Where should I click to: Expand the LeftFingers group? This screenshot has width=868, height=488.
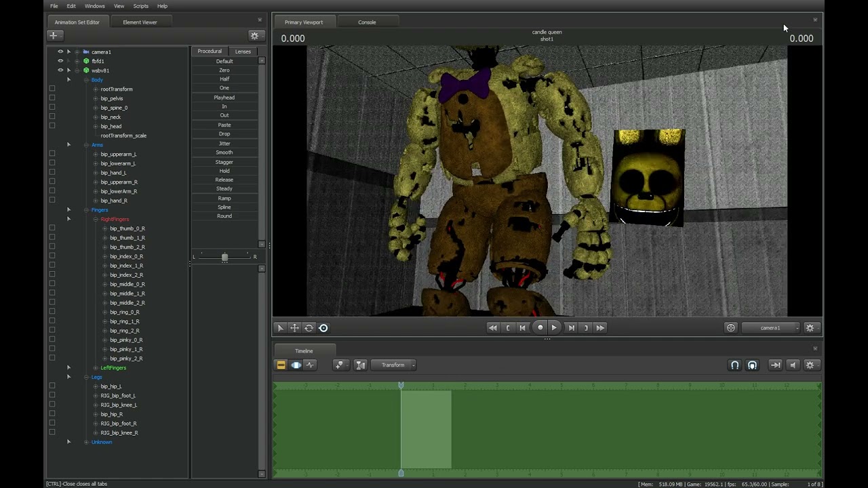[96, 367]
